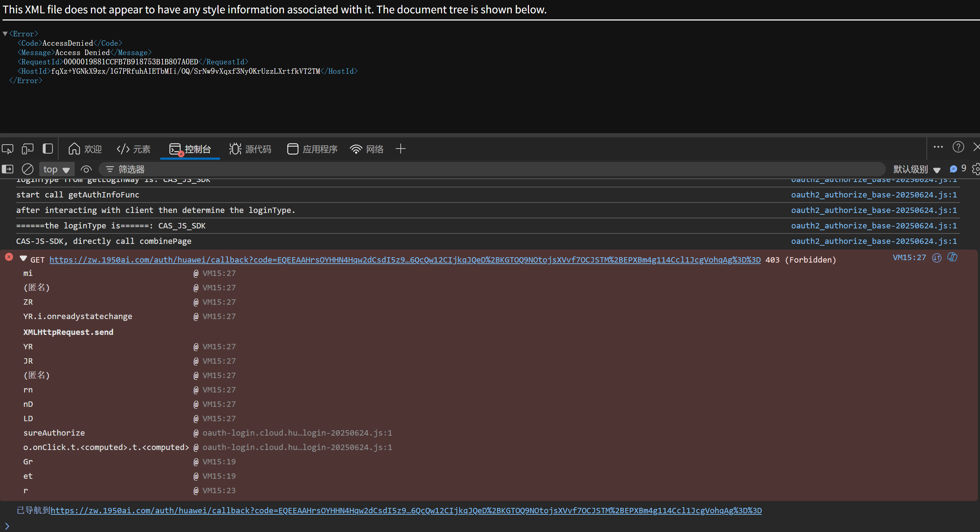Switch to the 元素 elements tab
This screenshot has height=532, width=980.
[134, 149]
